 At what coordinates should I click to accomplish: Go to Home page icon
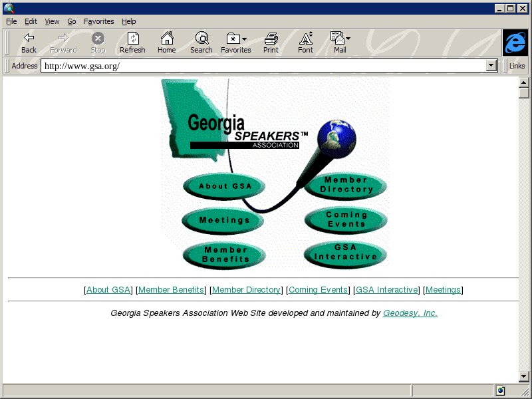166,43
